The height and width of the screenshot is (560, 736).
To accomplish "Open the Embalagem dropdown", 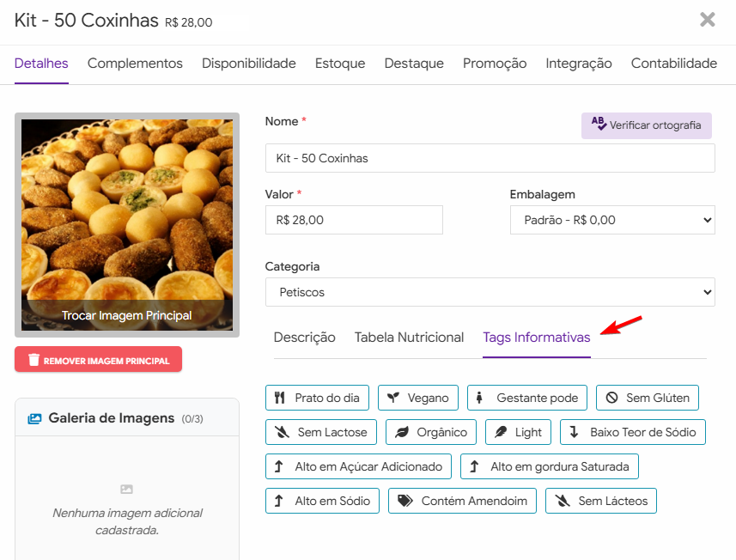I will pos(611,220).
